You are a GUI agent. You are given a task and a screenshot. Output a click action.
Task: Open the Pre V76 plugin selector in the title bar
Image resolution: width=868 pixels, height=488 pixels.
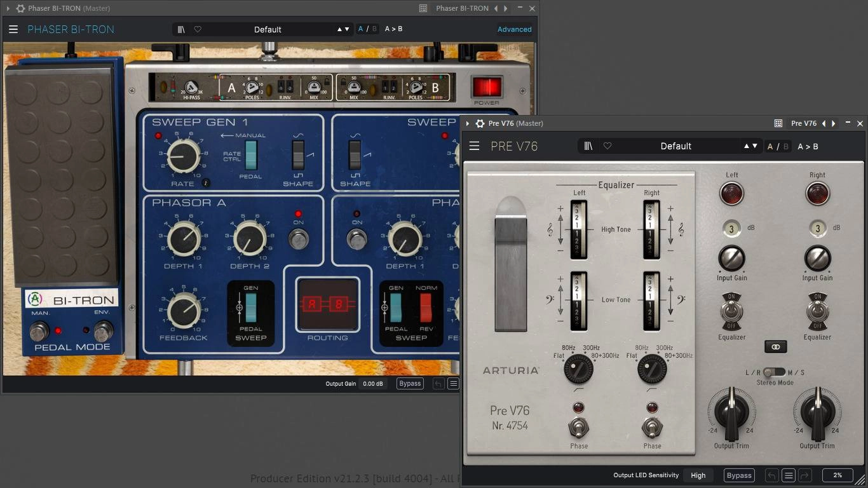[804, 123]
